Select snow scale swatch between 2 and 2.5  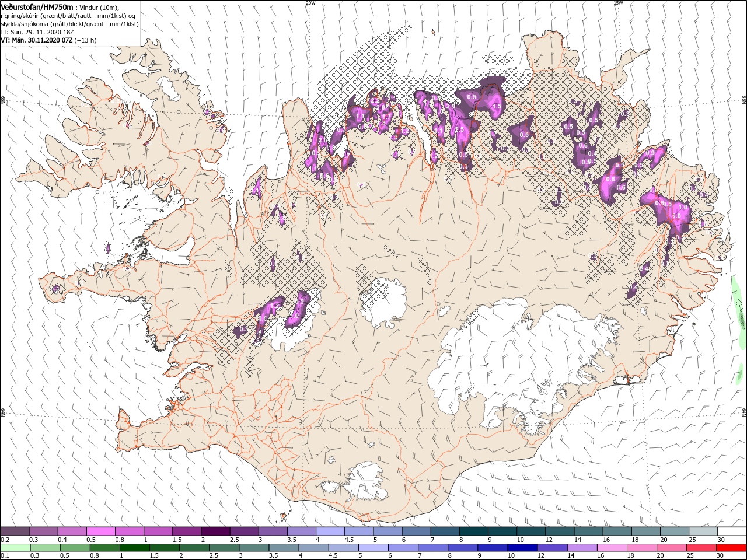[215, 531]
